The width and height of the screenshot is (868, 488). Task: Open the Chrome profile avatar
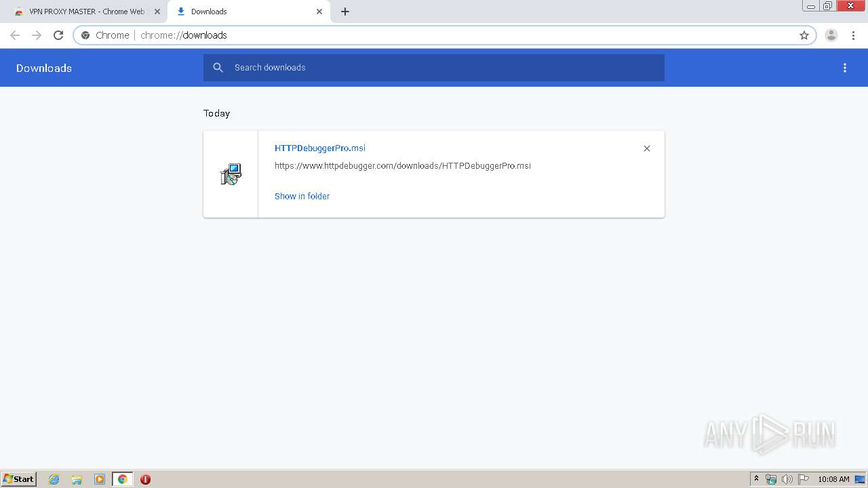[831, 35]
